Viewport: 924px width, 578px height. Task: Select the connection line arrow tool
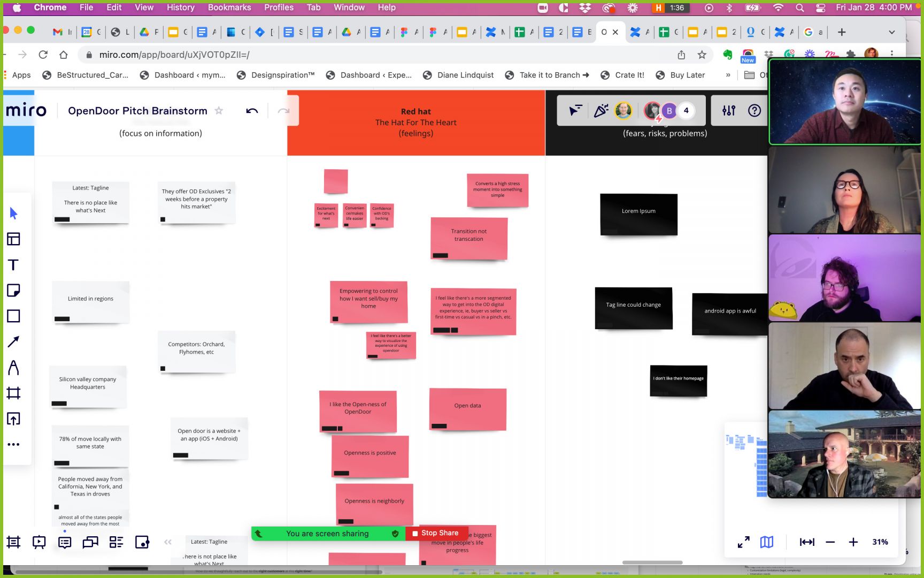(x=14, y=342)
